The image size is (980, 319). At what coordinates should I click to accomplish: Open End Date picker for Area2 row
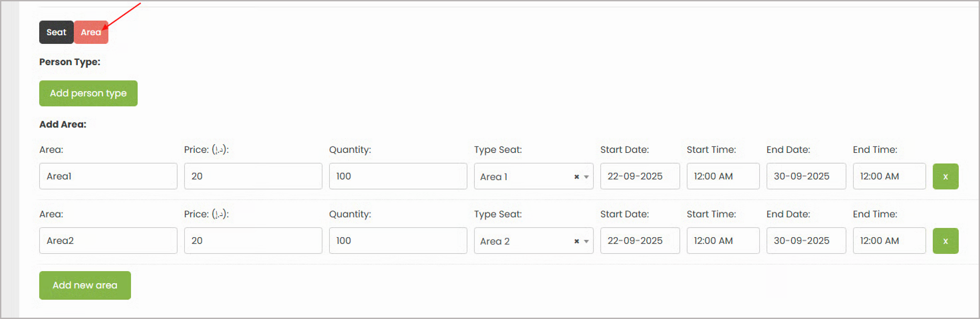[806, 241]
